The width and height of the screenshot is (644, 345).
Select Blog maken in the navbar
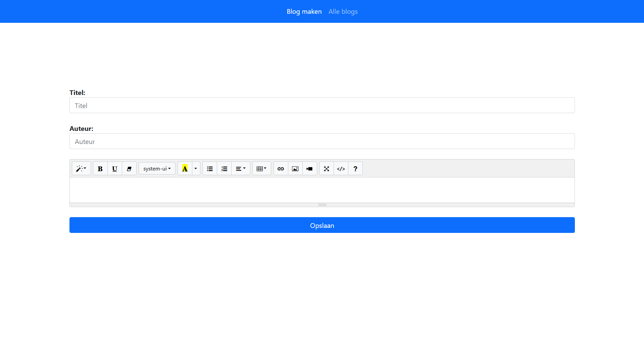[304, 12]
